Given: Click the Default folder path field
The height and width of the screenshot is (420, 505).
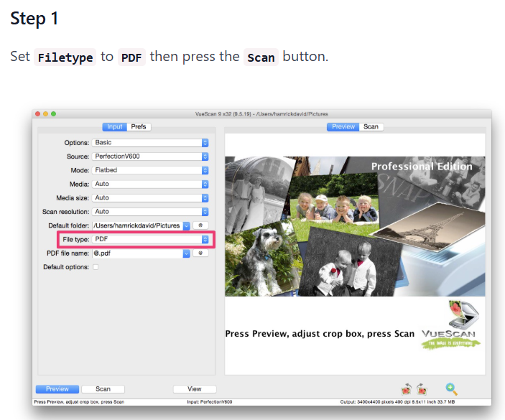Looking at the screenshot, I should click(x=138, y=226).
